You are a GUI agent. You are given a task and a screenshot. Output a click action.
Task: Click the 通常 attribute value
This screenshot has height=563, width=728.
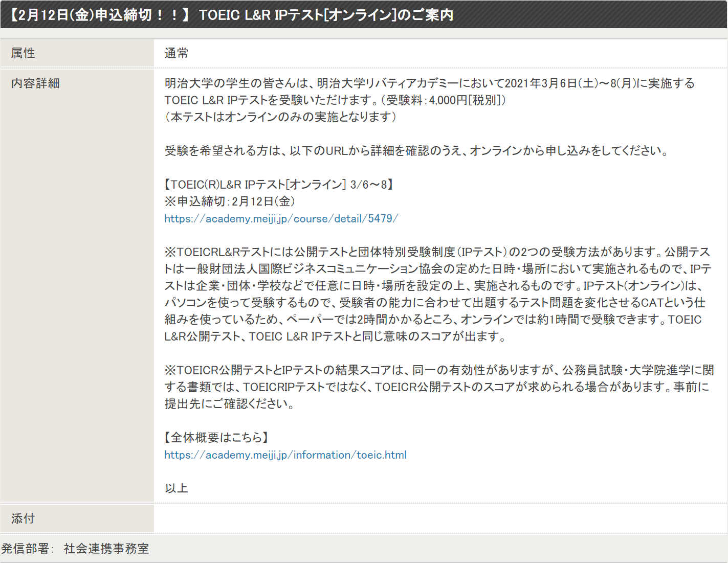click(177, 53)
